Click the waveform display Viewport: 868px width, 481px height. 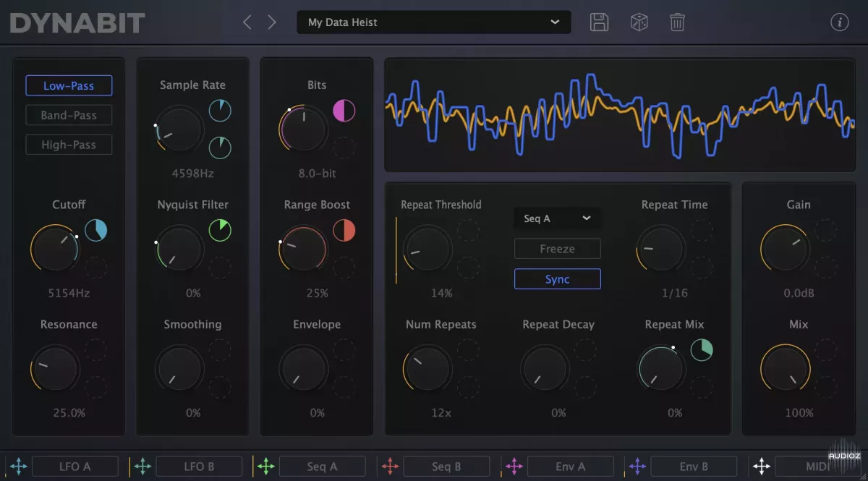pos(620,115)
